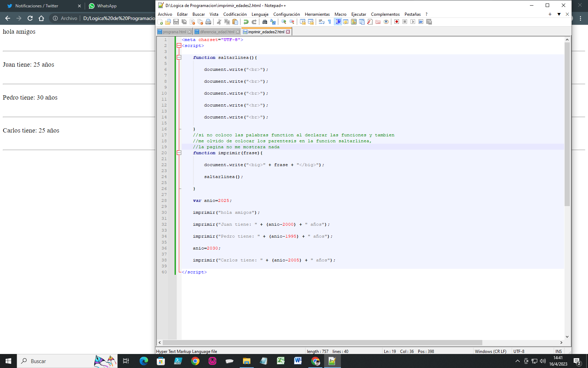Viewport: 588px width, 368px height.
Task: Save the current file with Save icon
Action: (176, 22)
